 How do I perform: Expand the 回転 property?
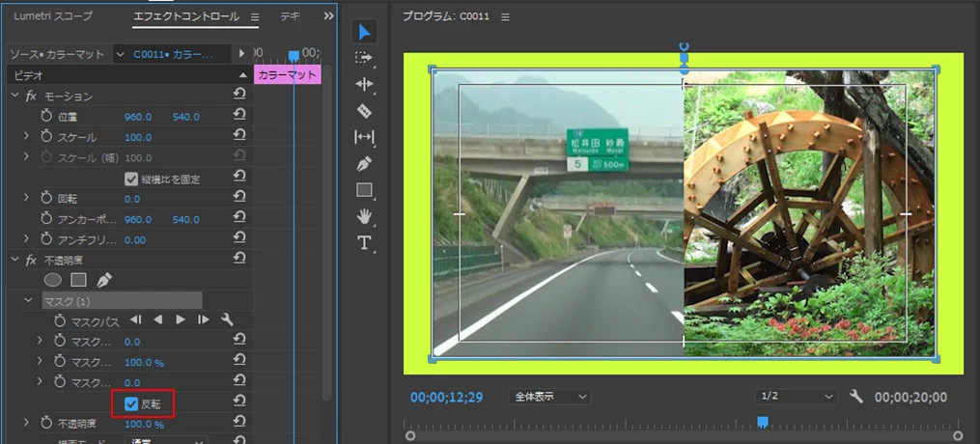(26, 197)
